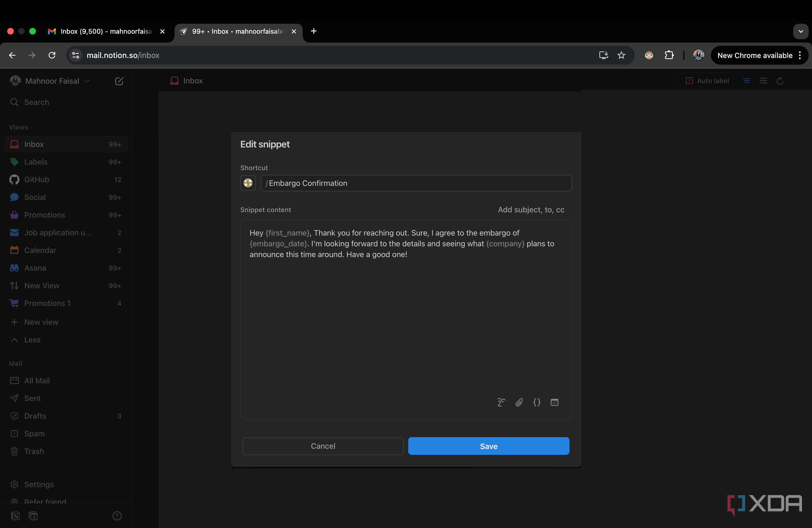Click the install app icon in address bar
Viewport: 812px width, 528px height.
(603, 55)
